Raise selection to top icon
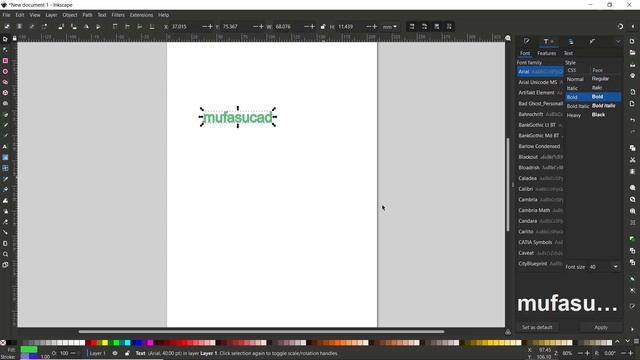Image resolution: width=640 pixels, height=360 pixels. point(115,27)
